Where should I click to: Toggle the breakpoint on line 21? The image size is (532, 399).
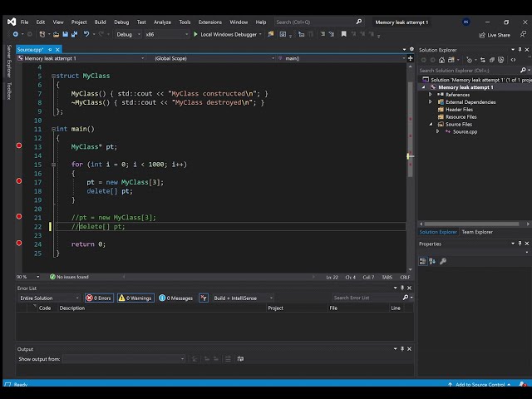click(19, 216)
